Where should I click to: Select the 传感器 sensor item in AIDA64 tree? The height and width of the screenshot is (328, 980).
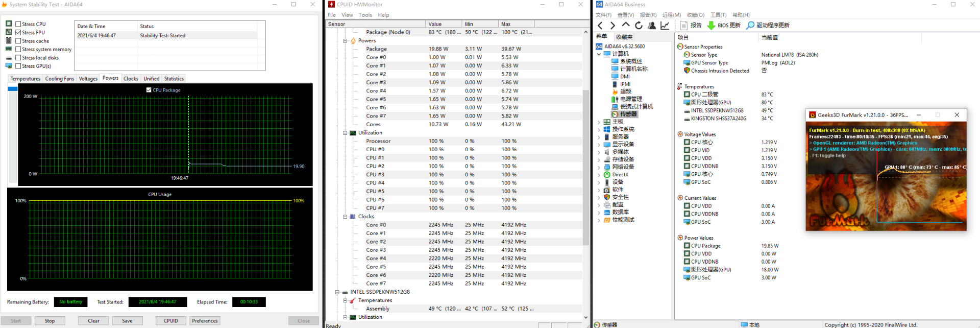point(625,114)
